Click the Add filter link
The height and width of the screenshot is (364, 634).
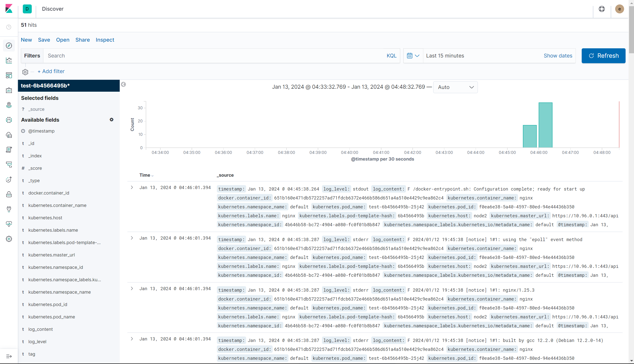click(x=51, y=72)
